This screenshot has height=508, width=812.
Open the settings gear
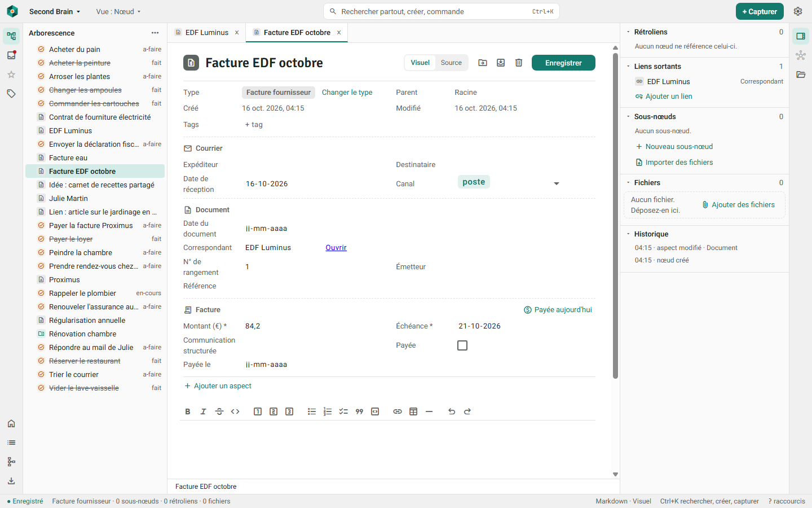coord(798,11)
